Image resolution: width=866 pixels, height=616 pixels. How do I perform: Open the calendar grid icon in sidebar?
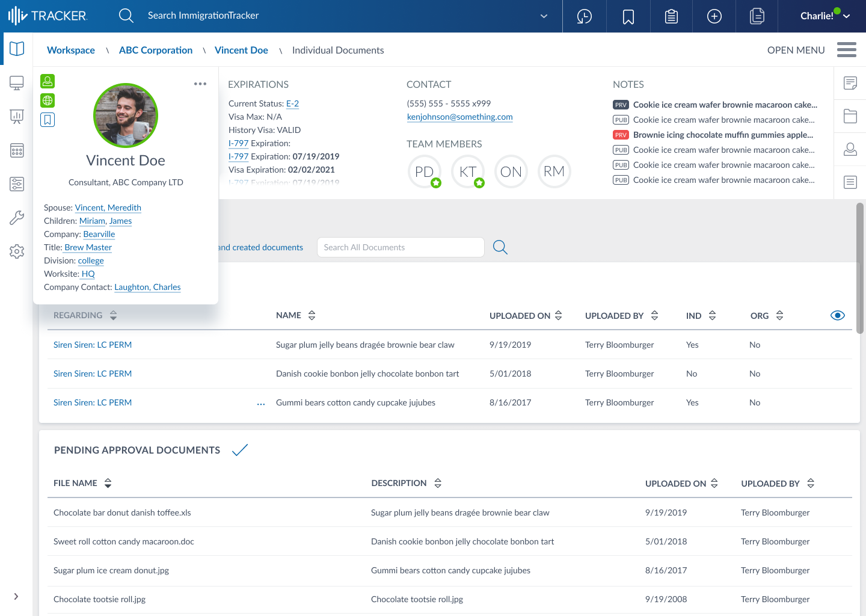click(x=17, y=150)
